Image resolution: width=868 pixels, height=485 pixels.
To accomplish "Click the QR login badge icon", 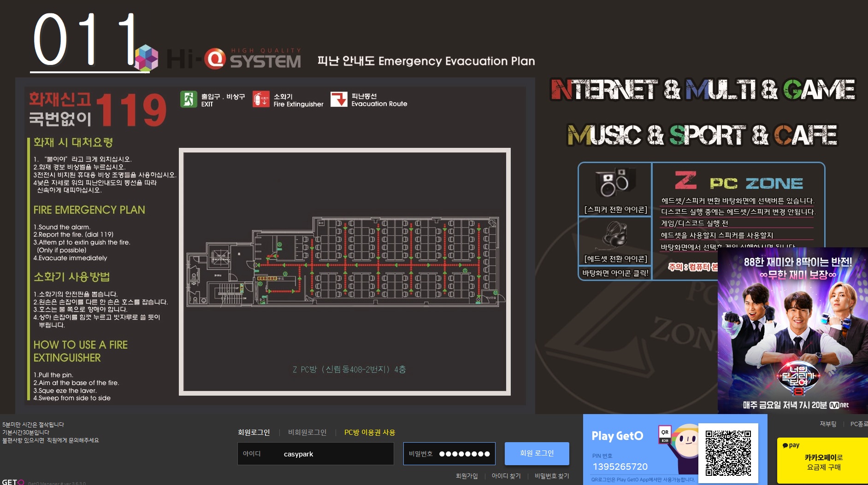I will (665, 434).
